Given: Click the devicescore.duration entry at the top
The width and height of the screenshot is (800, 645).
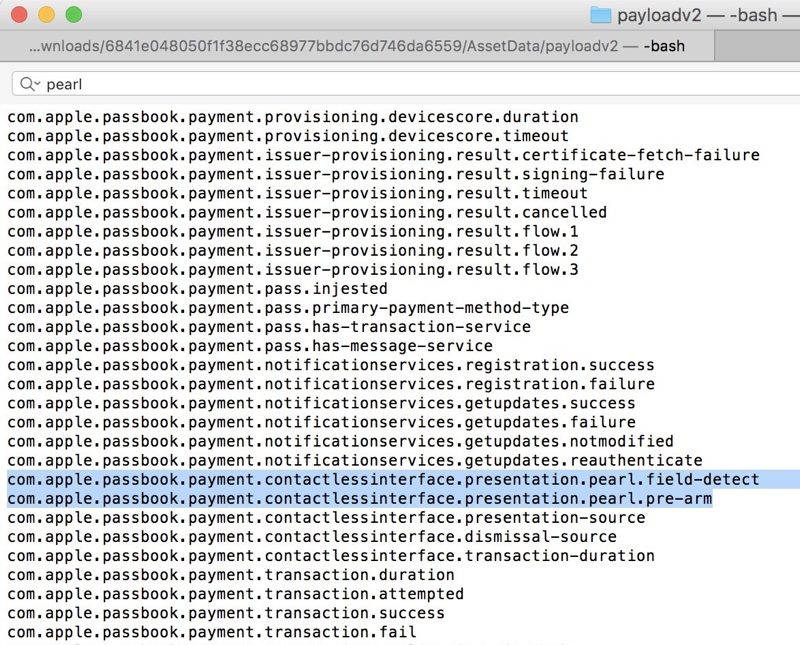Looking at the screenshot, I should (x=290, y=117).
